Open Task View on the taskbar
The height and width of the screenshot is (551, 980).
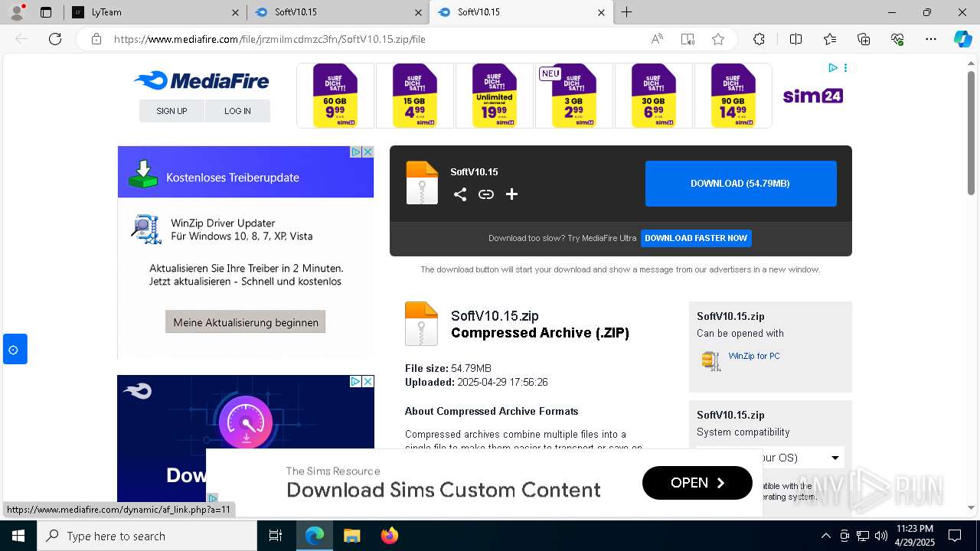pyautogui.click(x=276, y=536)
